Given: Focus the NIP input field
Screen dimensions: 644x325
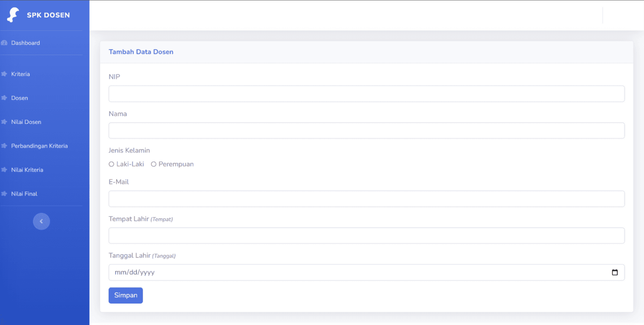Looking at the screenshot, I should (x=366, y=94).
